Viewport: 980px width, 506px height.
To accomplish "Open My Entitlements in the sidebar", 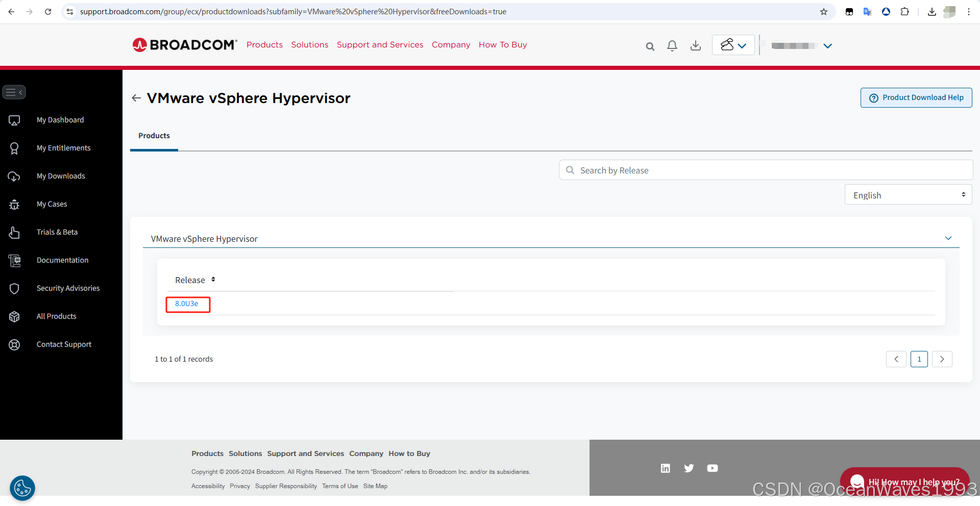I will tap(63, 148).
